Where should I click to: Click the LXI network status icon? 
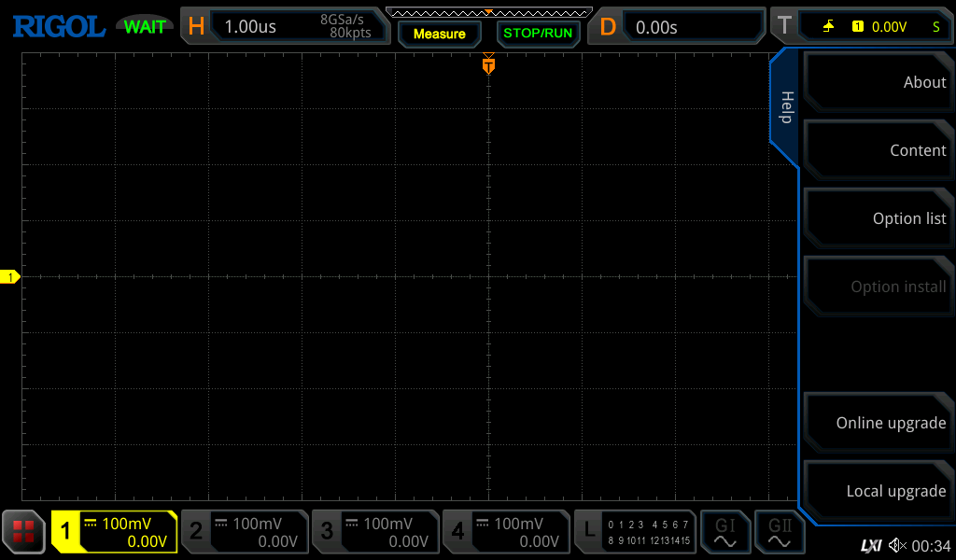(x=870, y=545)
